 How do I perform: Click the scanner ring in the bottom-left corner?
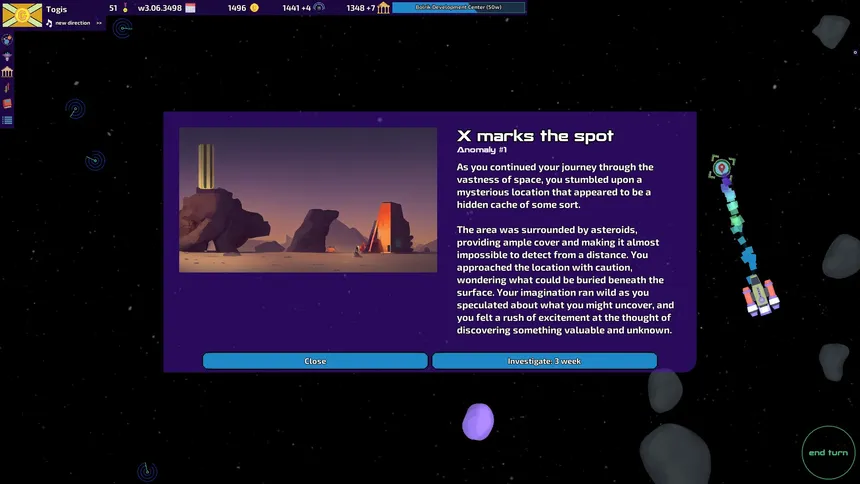click(146, 471)
